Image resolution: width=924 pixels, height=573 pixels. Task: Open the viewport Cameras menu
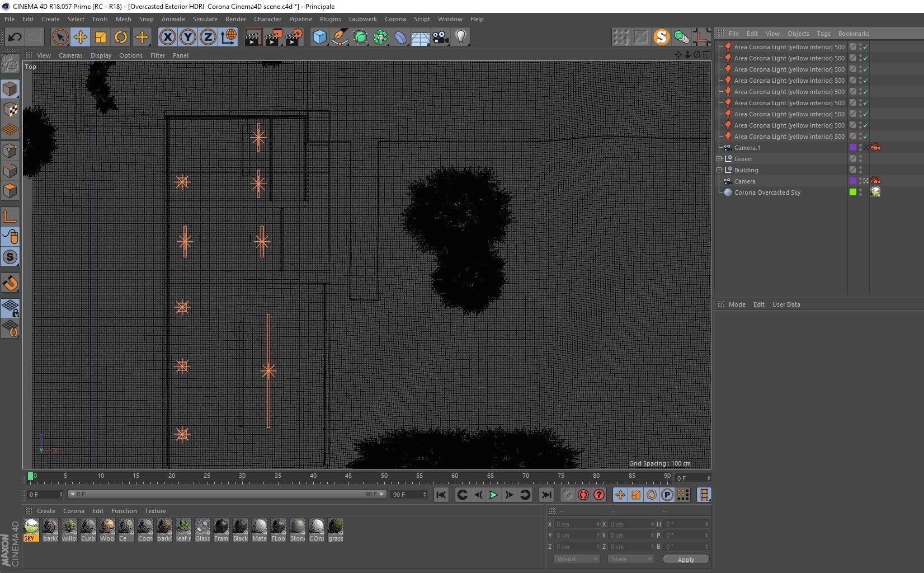[70, 55]
